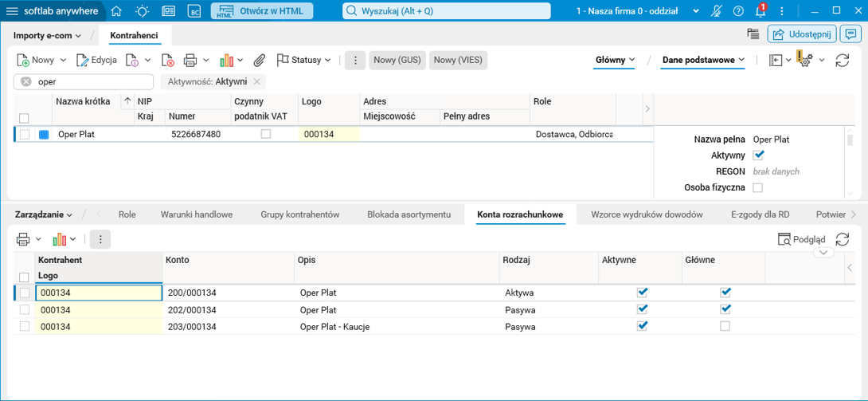Open the help question mark icon
Viewport: 868px width, 401px height.
click(738, 11)
